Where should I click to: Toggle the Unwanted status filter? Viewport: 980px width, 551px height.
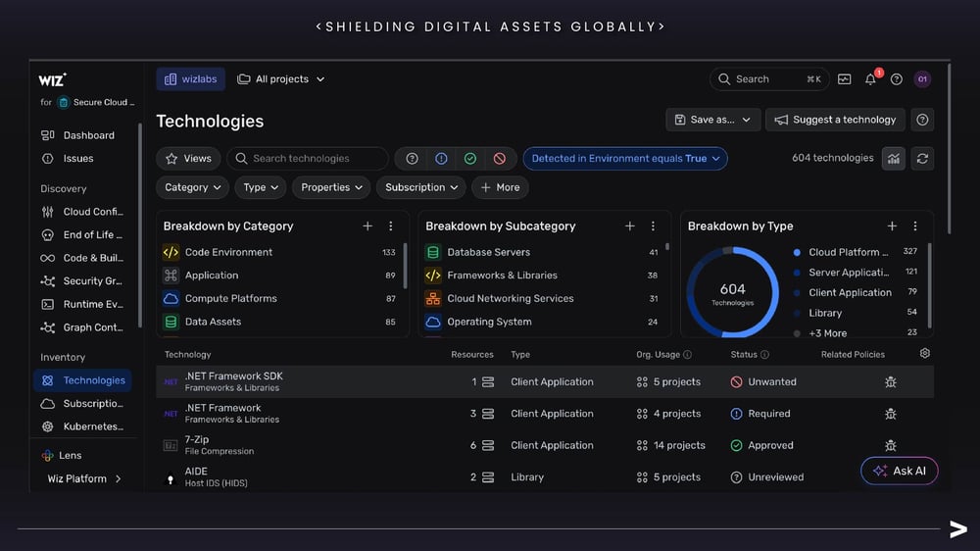[500, 158]
